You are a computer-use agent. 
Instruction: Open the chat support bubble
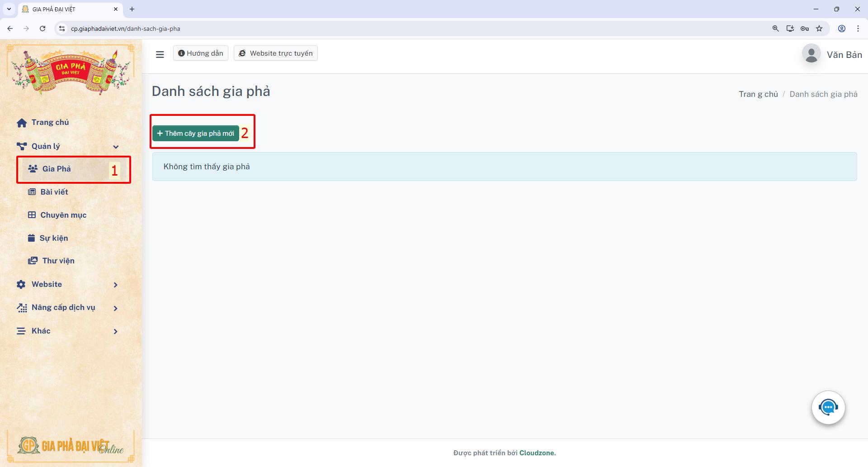click(828, 406)
